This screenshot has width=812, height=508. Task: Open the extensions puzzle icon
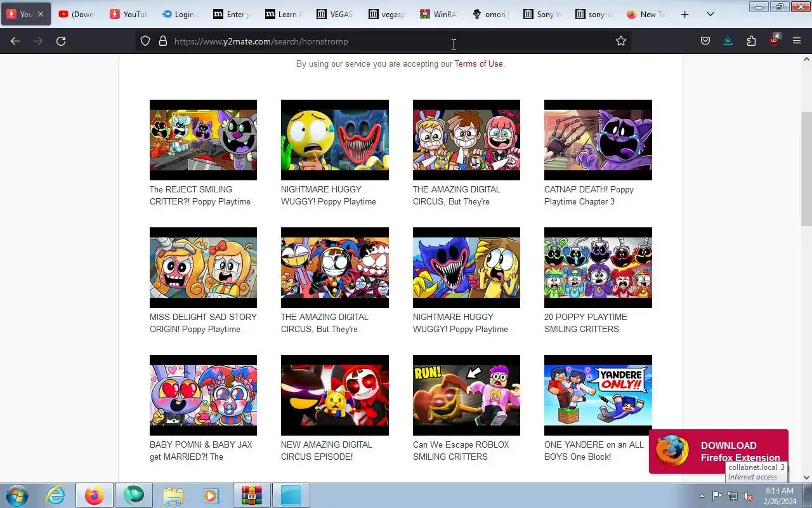752,41
